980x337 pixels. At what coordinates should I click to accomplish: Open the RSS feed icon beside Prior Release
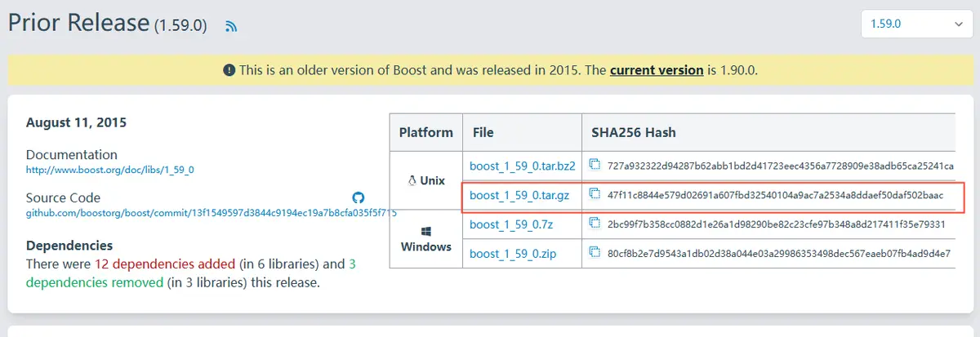231,26
